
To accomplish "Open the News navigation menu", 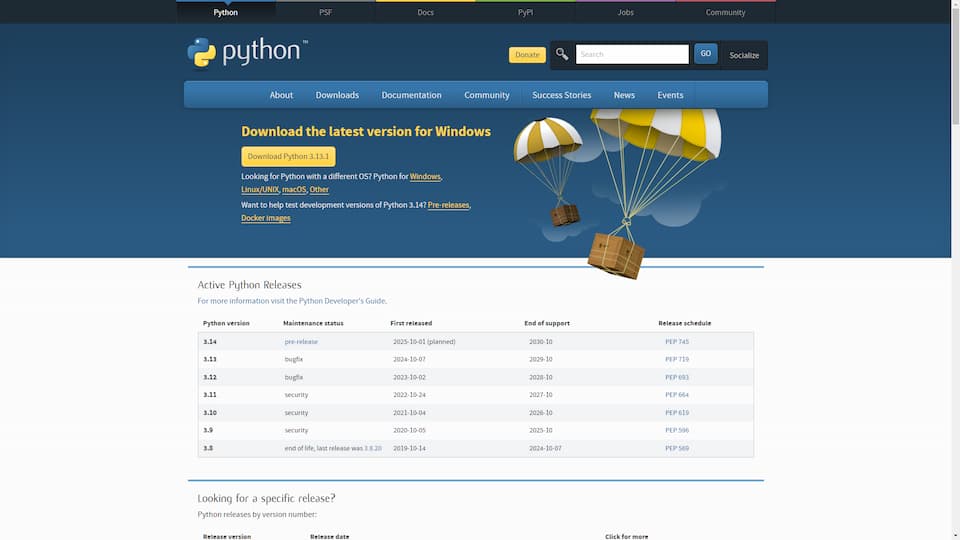I will click(x=624, y=95).
